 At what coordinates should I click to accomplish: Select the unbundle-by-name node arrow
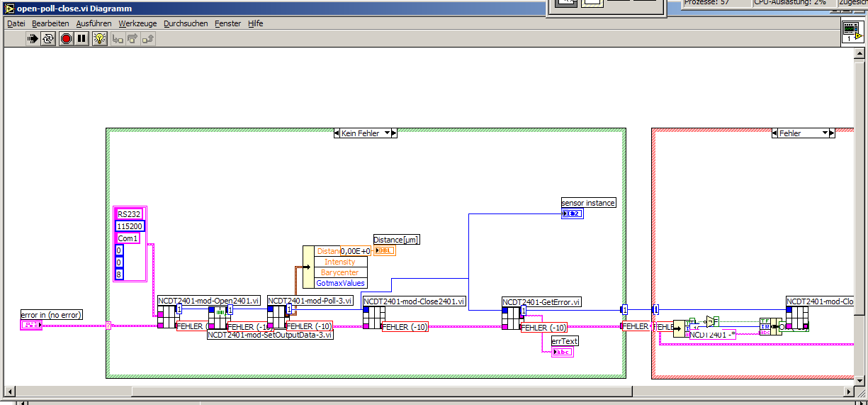click(x=308, y=267)
